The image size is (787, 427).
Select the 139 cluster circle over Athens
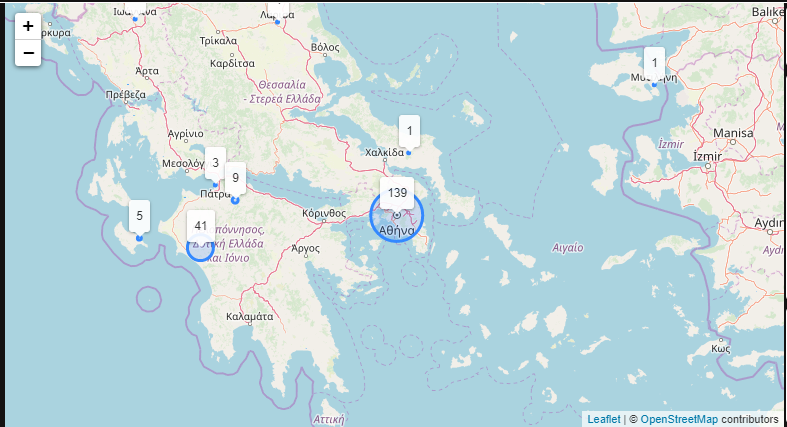point(397,215)
